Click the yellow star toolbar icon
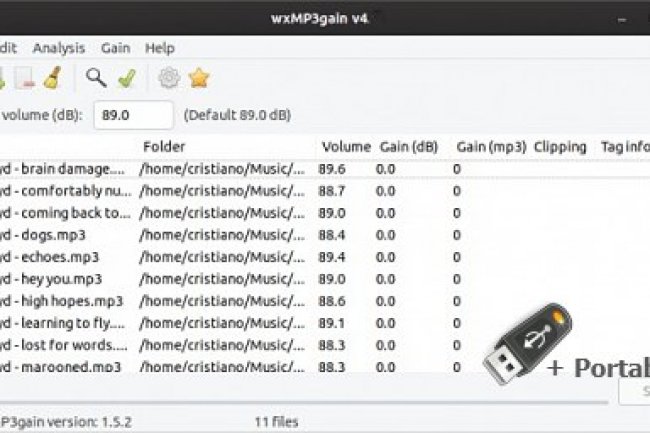 pos(199,78)
